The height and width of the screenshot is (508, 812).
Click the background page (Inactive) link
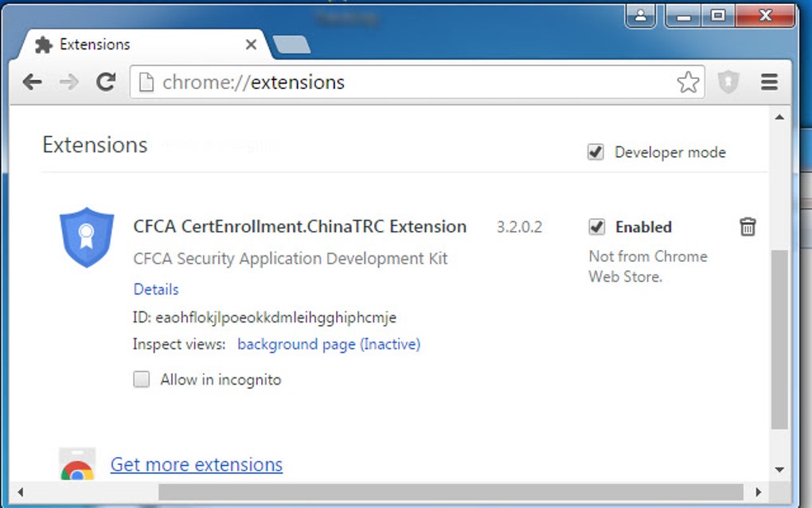tap(328, 344)
